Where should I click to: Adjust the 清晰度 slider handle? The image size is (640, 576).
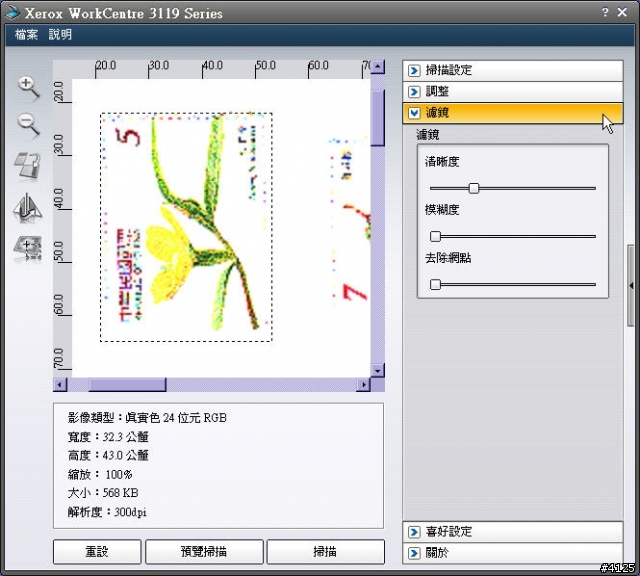473,188
